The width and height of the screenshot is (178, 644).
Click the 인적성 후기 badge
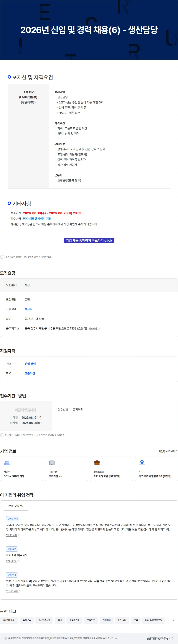click(x=13, y=519)
